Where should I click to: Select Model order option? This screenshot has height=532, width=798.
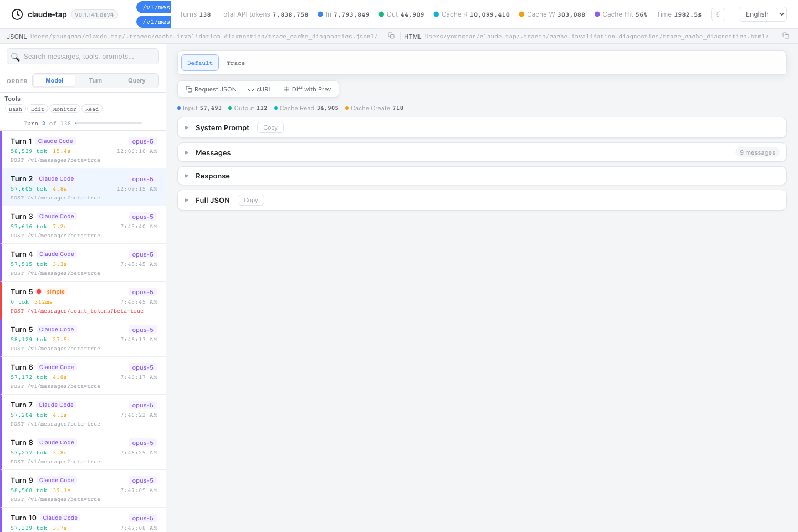[x=54, y=80]
